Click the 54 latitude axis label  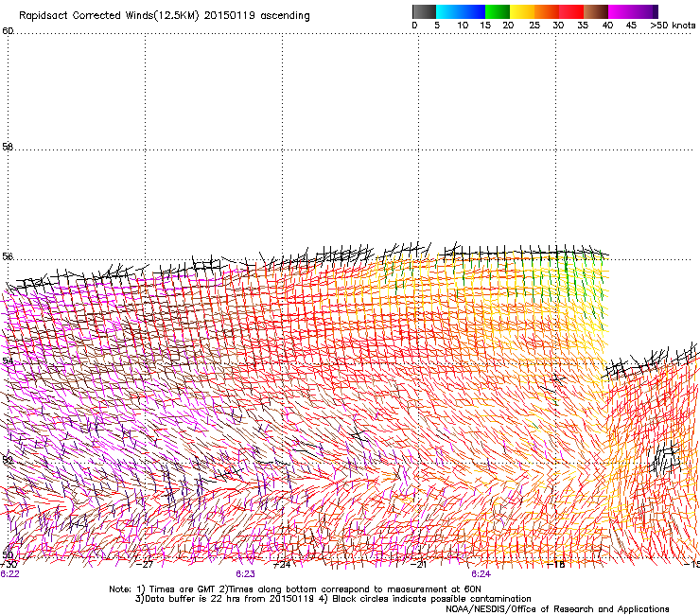click(8, 360)
